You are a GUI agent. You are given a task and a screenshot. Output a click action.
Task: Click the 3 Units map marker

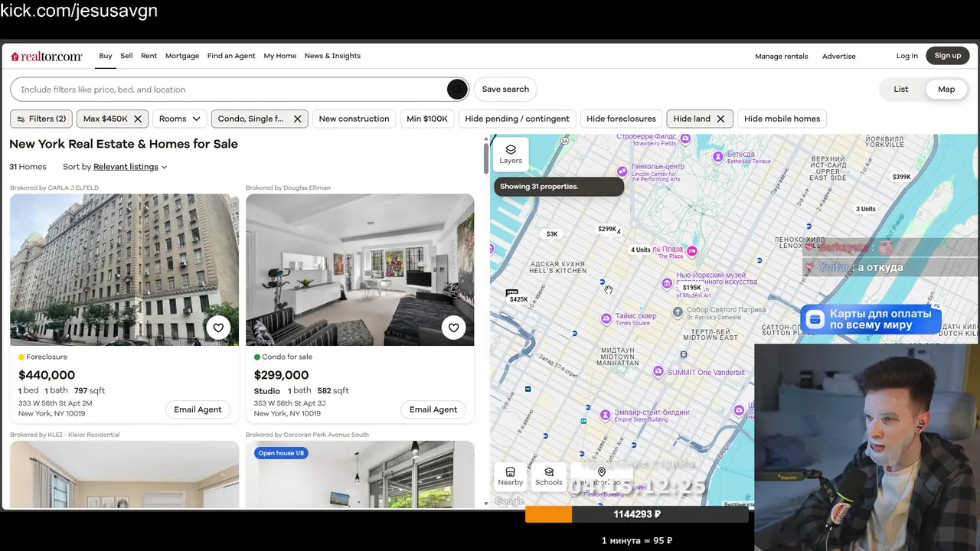866,209
